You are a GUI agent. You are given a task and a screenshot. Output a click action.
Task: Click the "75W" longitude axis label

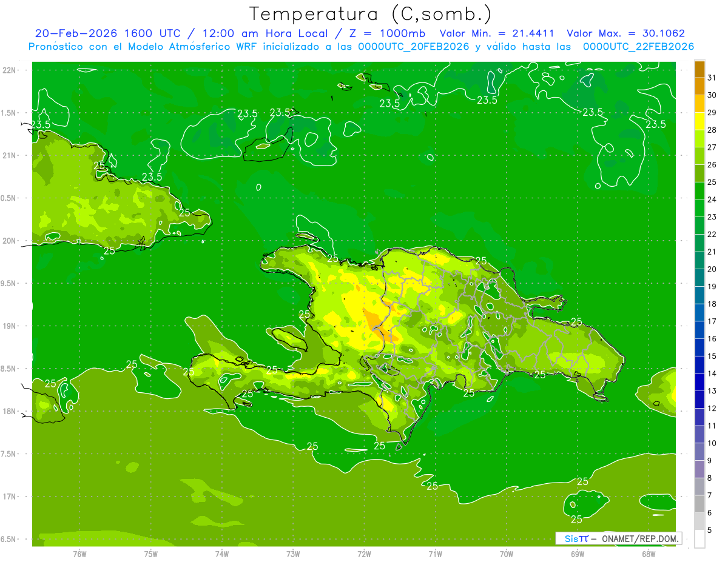tap(151, 554)
